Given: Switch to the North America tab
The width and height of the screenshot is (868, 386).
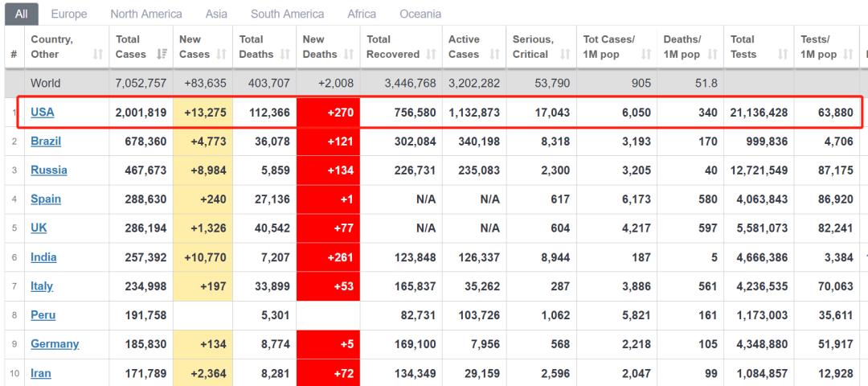Looking at the screenshot, I should tap(146, 14).
